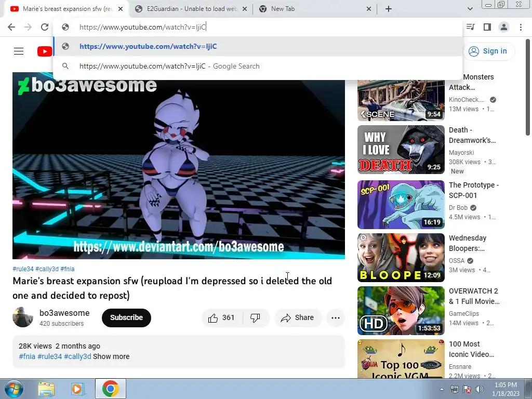This screenshot has width=532, height=399.
Task: Open File Explorer from the taskbar
Action: (x=46, y=389)
